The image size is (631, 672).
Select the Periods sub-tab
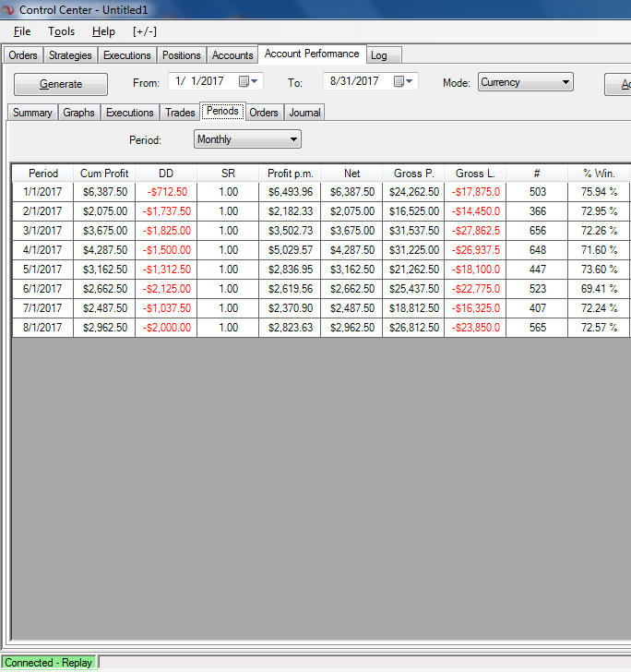222,111
